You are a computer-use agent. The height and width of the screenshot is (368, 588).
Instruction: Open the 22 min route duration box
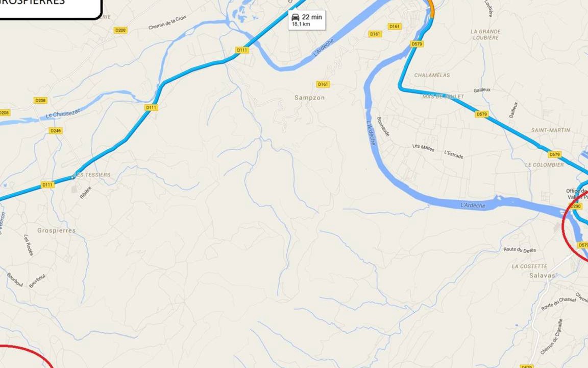coord(307,20)
